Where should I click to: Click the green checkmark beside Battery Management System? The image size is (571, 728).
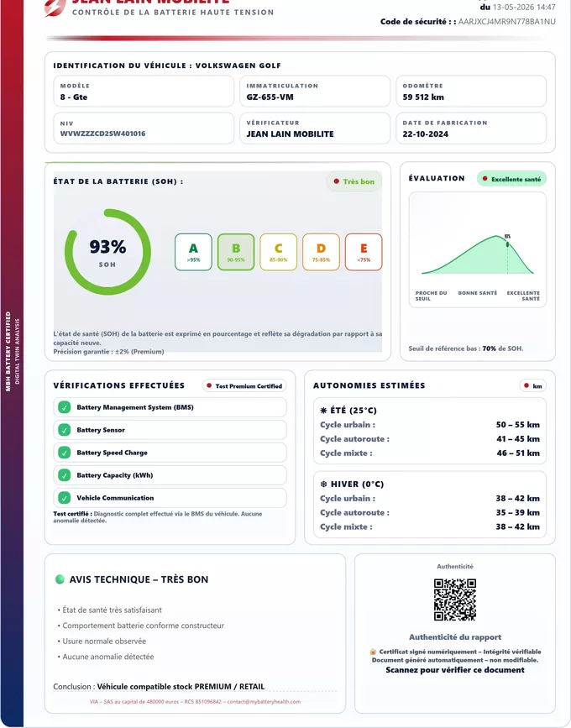pyautogui.click(x=64, y=407)
